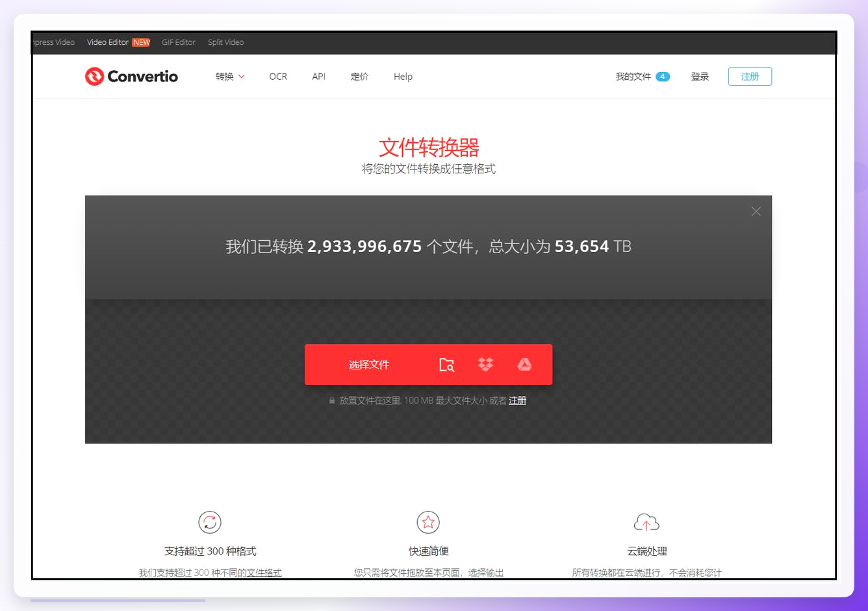
Task: Click the 文件格式 link
Action: tap(264, 573)
